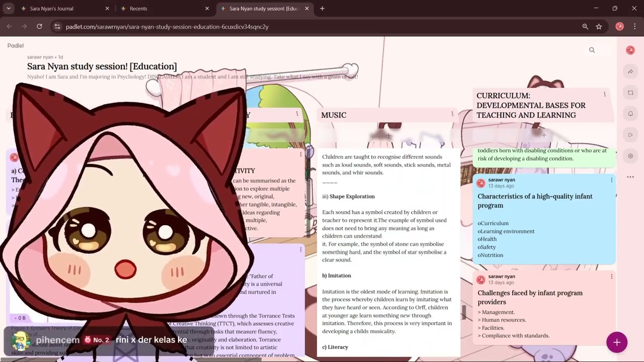Click the remake padlet icon

click(x=630, y=93)
